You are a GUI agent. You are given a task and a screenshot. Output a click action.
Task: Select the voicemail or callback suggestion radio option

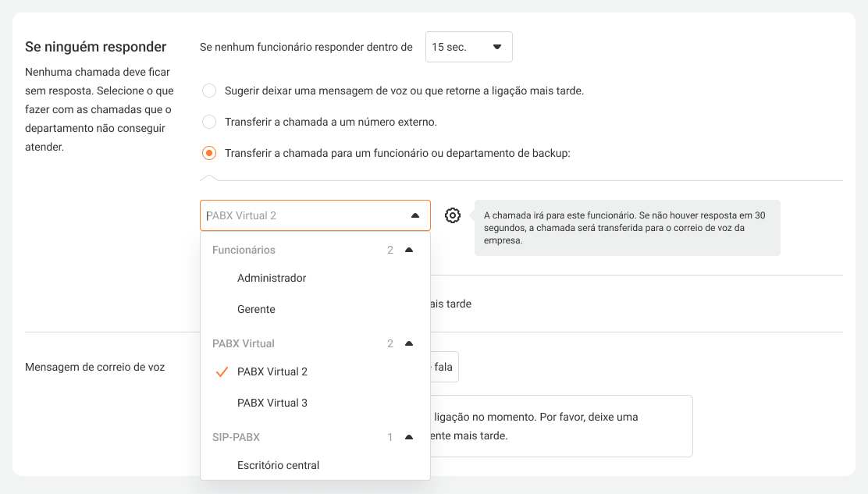click(209, 91)
